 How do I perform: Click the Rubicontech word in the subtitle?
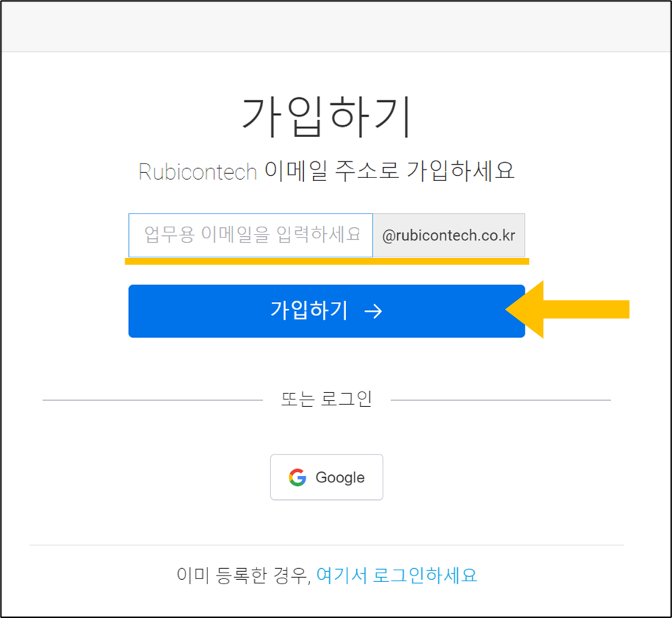[x=197, y=172]
